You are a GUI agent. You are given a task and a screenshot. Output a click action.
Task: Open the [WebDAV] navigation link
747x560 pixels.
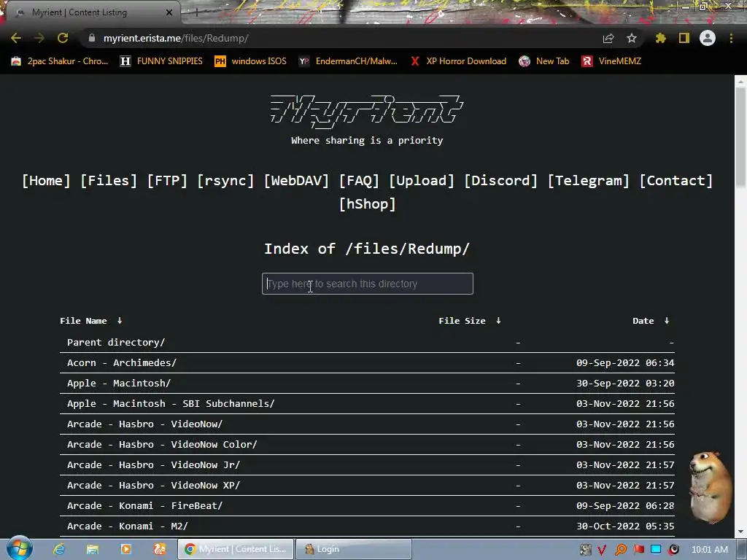(x=296, y=181)
